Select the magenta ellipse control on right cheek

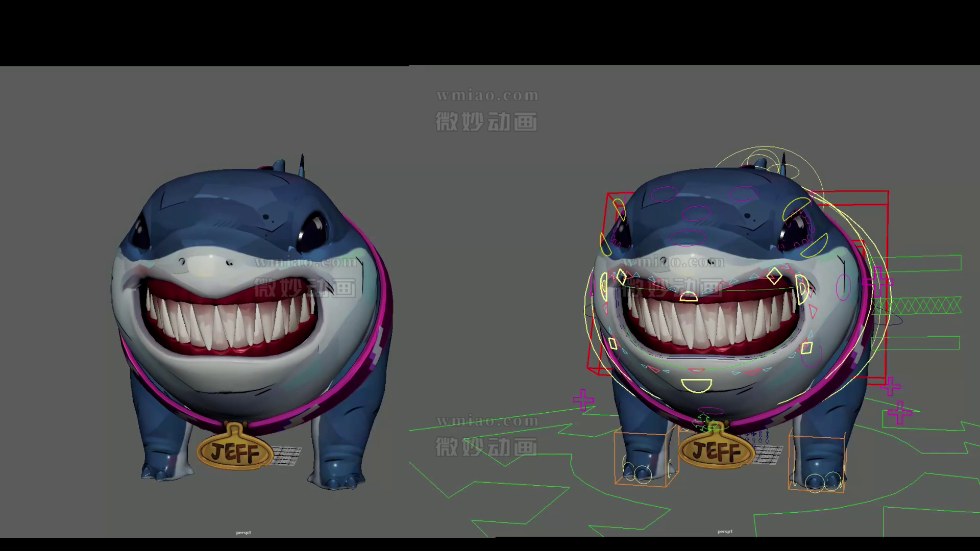click(843, 286)
